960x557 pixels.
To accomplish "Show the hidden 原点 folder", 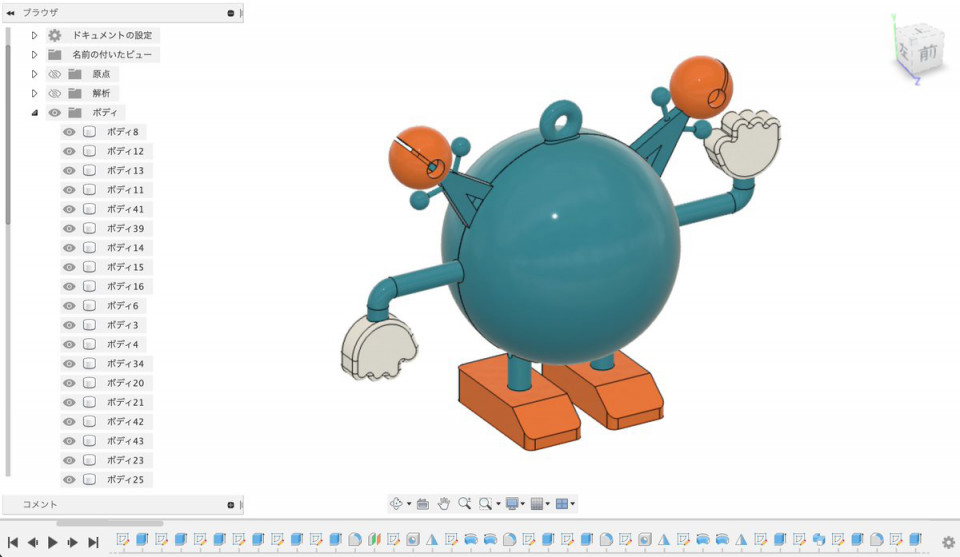I will [55, 74].
